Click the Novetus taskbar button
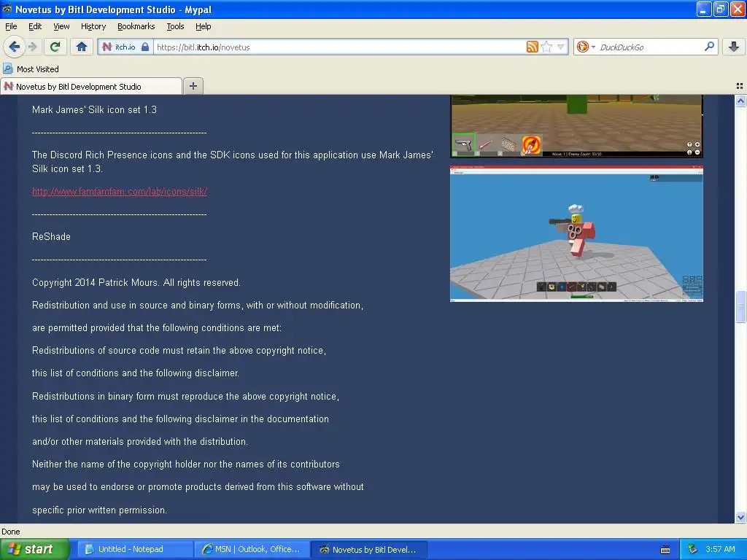Viewport: 747px width, 560px height. pyautogui.click(x=368, y=549)
